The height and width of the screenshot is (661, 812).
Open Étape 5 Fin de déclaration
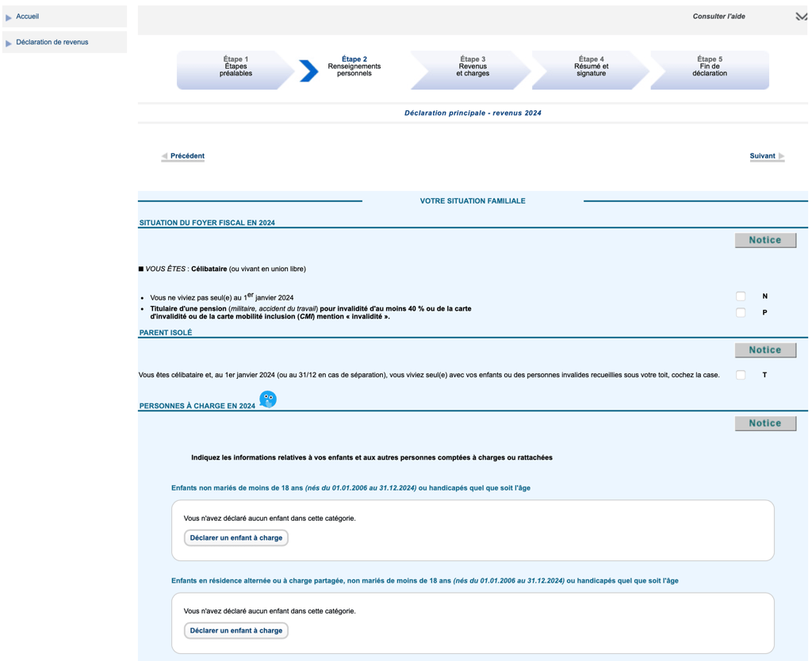(710, 70)
